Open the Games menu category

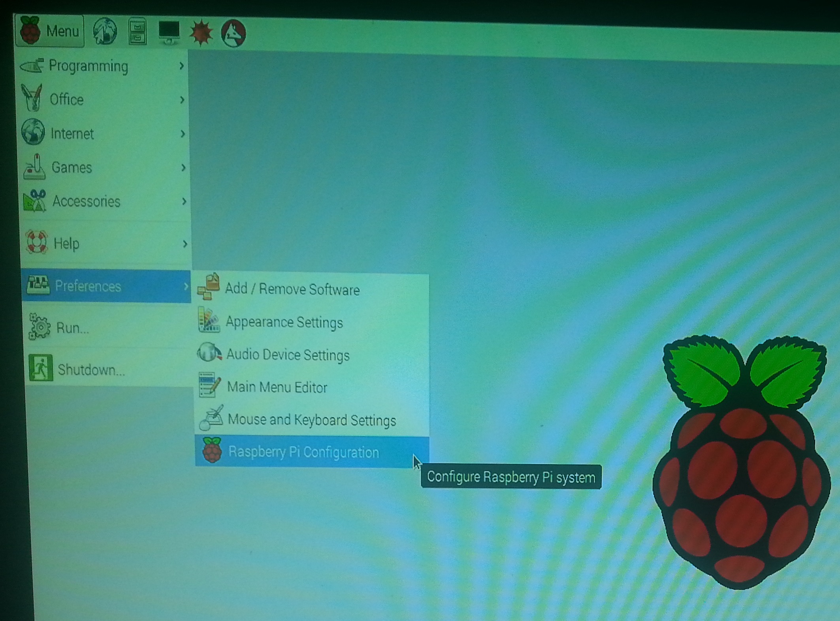pos(105,167)
